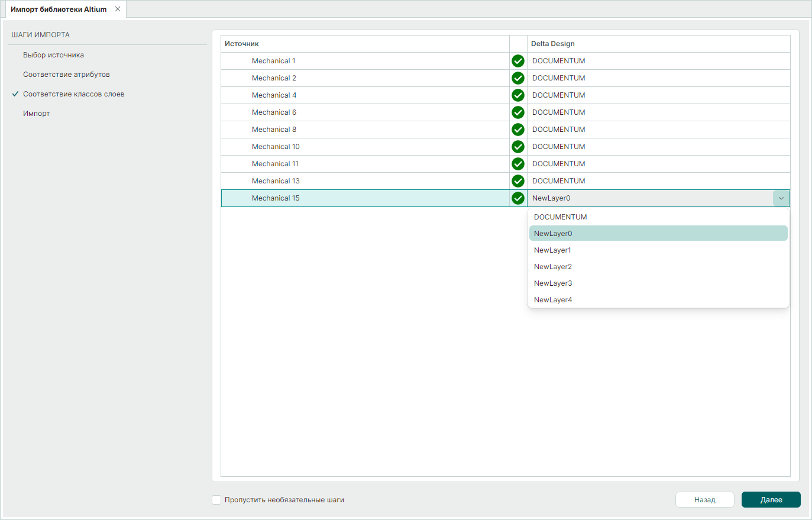Click the status check icon beside Mechanical 4
Image resolution: width=812 pixels, height=520 pixels.
(517, 95)
